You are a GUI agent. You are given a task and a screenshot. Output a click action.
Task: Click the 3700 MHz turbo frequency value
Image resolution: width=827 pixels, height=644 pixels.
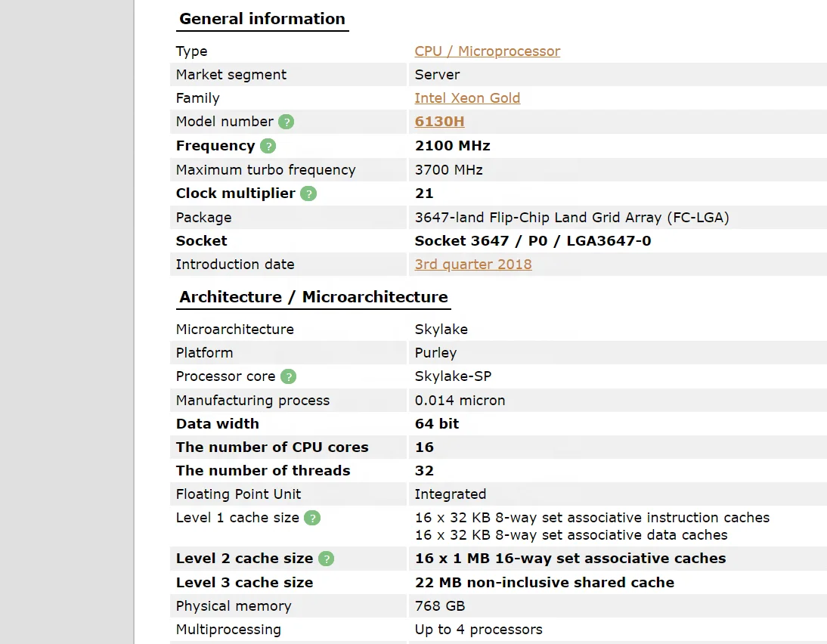pos(448,170)
